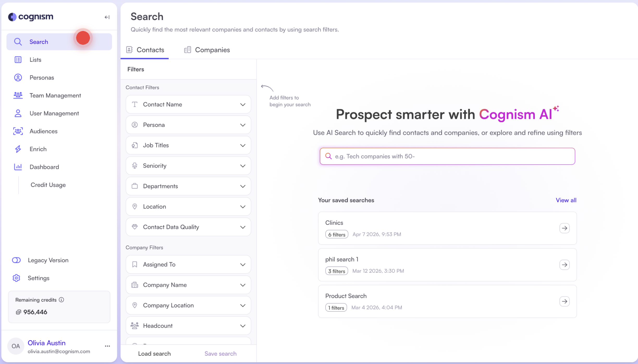
Task: Open Enrich lightning bolt icon
Action: click(18, 149)
